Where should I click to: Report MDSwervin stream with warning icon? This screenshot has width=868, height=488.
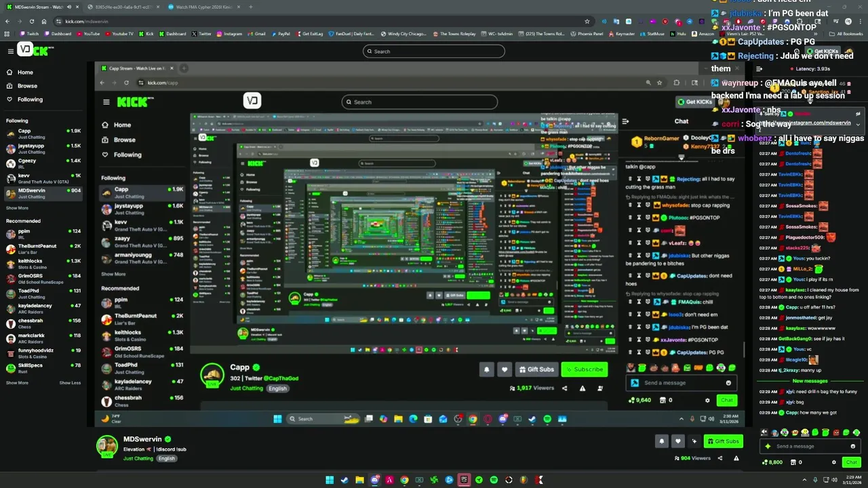click(x=736, y=458)
